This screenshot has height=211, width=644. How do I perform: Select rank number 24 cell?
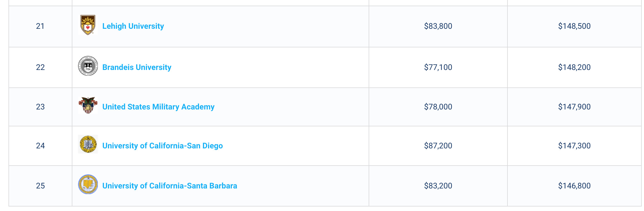pos(40,146)
